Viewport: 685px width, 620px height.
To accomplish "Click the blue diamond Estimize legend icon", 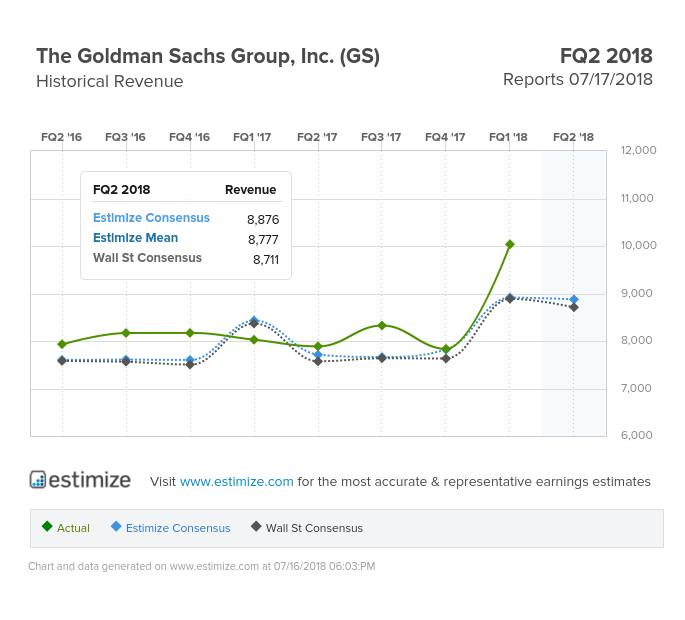I will point(116,526).
